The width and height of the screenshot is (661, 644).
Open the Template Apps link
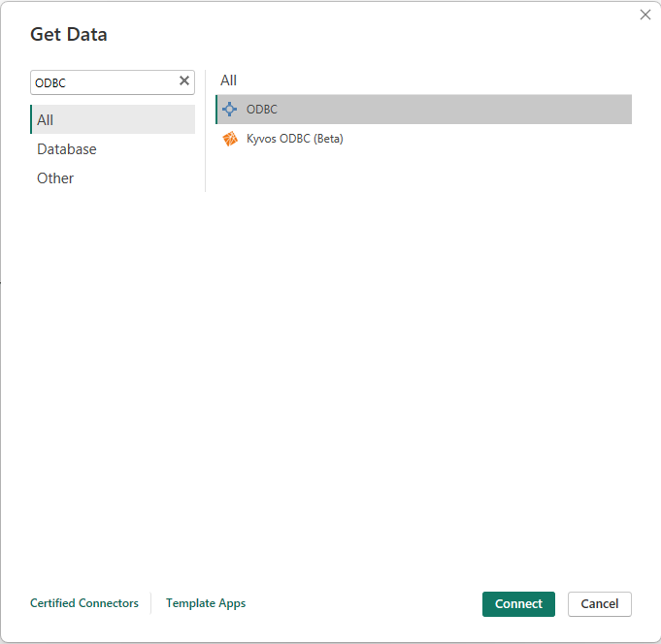click(206, 603)
